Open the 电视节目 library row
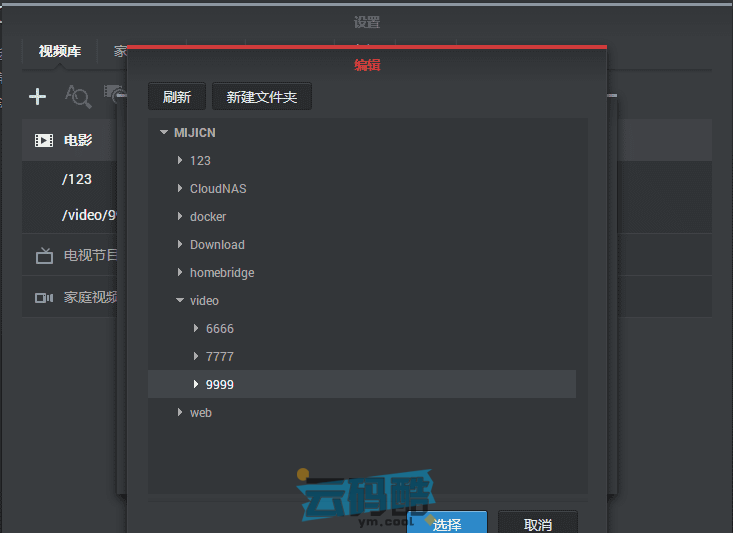 tap(70, 255)
